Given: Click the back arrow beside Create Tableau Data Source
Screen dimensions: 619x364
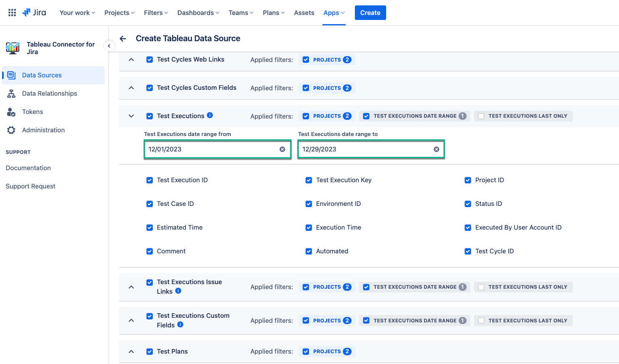Looking at the screenshot, I should tap(123, 39).
